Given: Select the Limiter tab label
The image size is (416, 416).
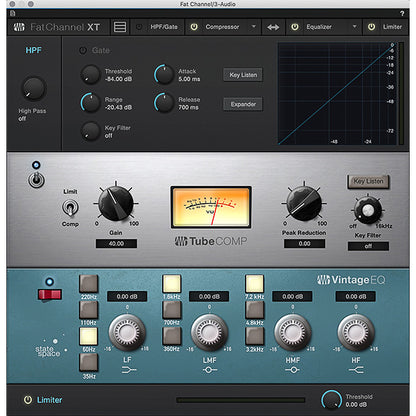Looking at the screenshot, I should pyautogui.click(x=392, y=27).
